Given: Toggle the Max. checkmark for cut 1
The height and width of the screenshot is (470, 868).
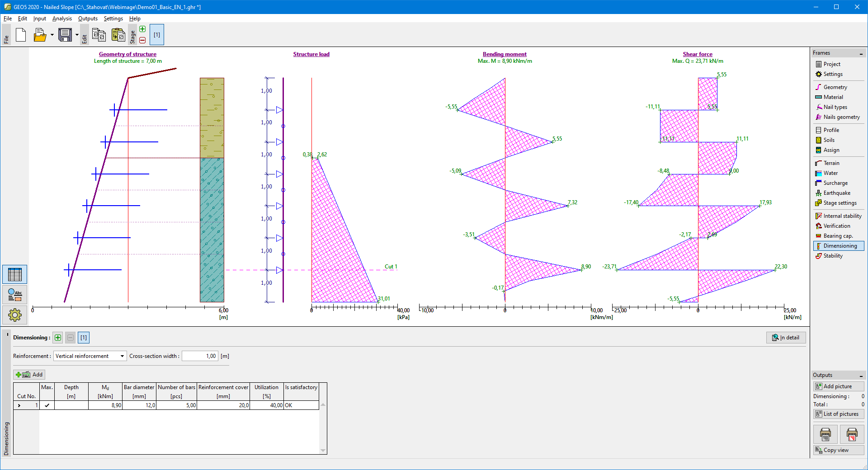Looking at the screenshot, I should pyautogui.click(x=47, y=405).
